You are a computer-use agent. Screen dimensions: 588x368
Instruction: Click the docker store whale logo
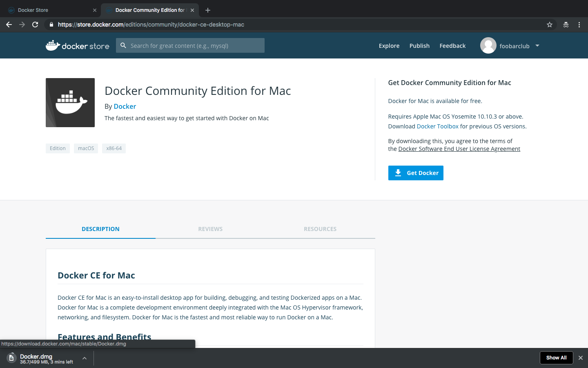78,45
